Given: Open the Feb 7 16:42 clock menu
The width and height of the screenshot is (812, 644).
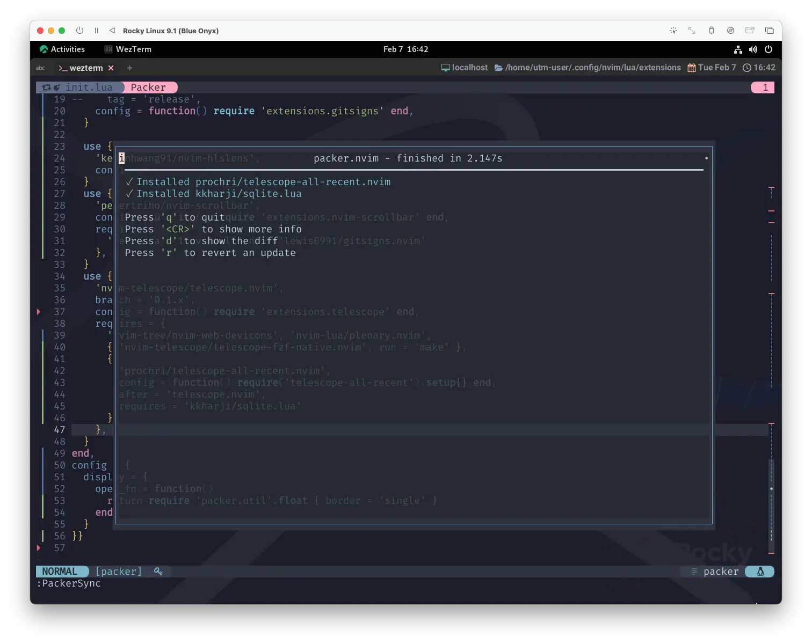Looking at the screenshot, I should tap(406, 49).
